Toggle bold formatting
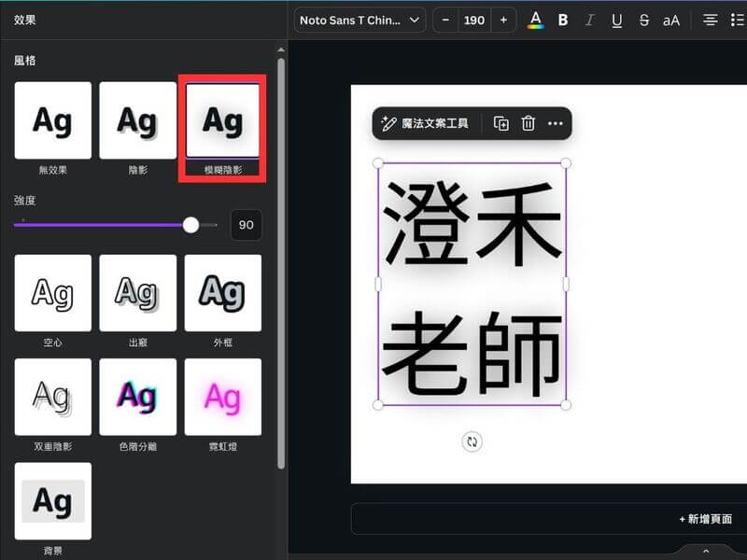Viewport: 747px width, 560px height. (x=563, y=20)
